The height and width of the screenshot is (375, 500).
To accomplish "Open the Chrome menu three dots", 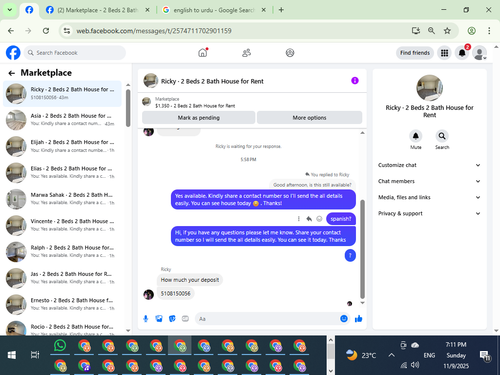I will click(x=489, y=31).
